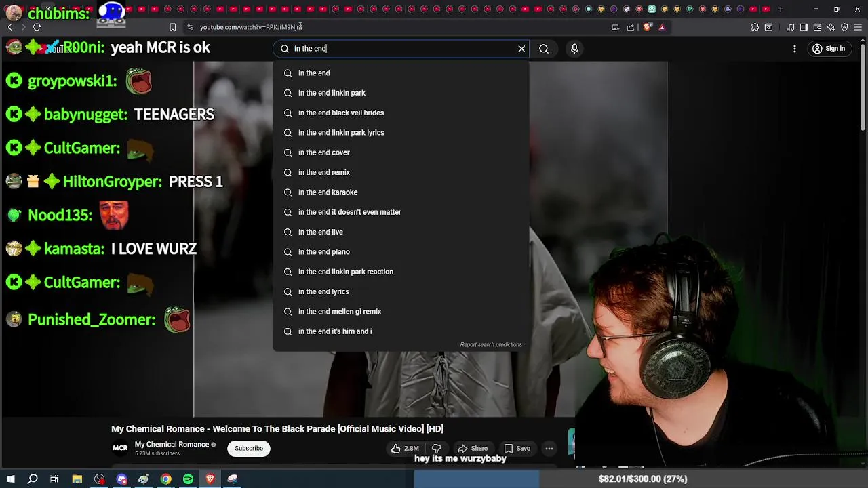Select the first 'in the end' suggestion
This screenshot has width=868, height=488.
pyautogui.click(x=401, y=73)
